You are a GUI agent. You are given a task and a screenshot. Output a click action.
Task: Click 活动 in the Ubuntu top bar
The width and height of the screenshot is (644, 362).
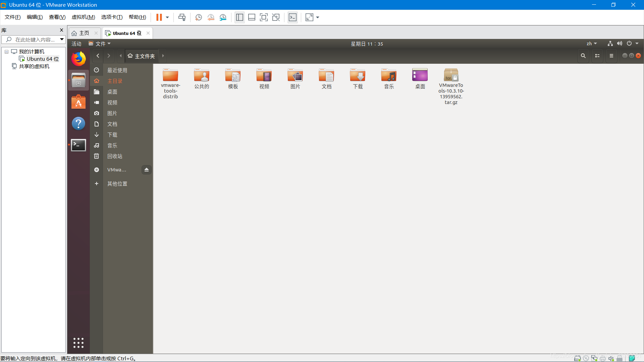76,44
